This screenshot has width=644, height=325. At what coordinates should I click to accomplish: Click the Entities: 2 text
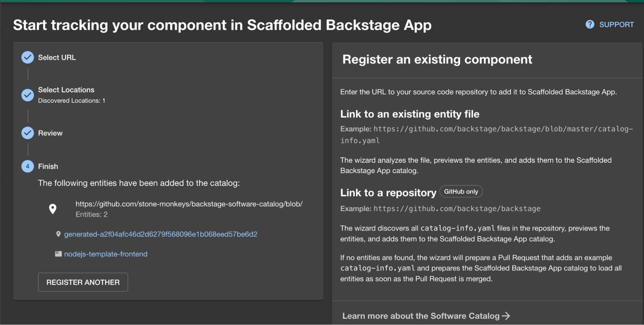point(91,215)
